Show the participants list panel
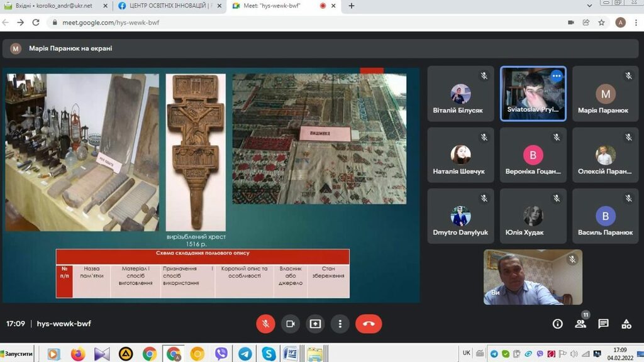This screenshot has width=644, height=362. 580,324
